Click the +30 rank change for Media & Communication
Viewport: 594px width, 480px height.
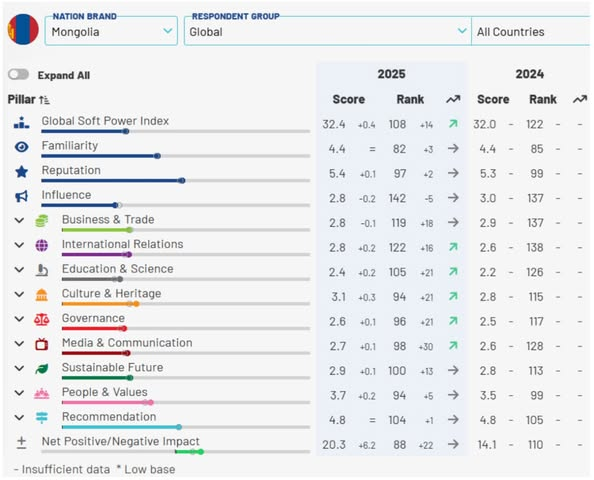(x=426, y=347)
